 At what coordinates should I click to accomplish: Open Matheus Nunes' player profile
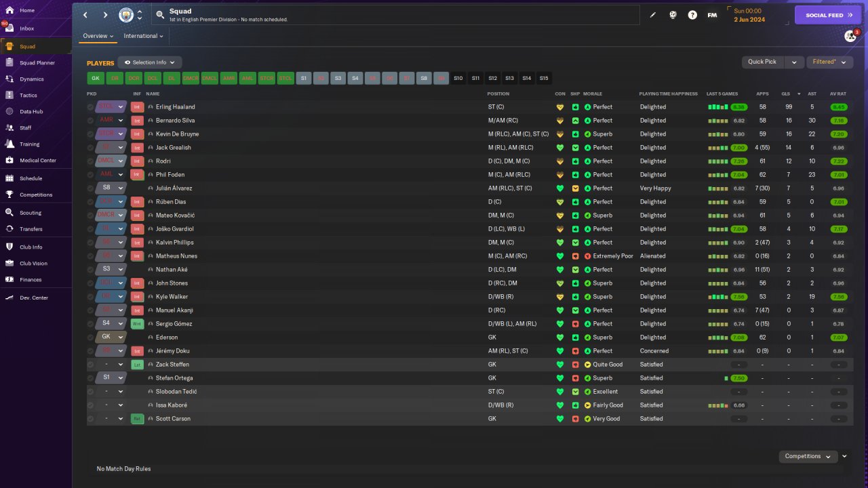coord(178,256)
